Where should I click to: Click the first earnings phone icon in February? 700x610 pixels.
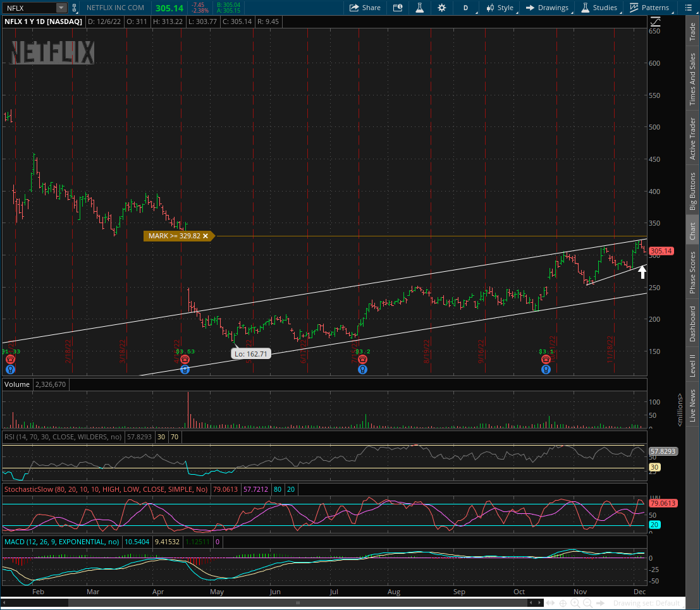tap(10, 359)
